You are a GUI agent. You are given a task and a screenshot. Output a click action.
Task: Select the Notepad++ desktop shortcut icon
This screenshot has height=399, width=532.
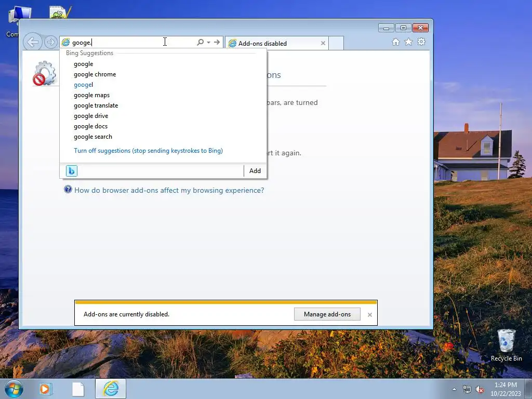point(60,12)
